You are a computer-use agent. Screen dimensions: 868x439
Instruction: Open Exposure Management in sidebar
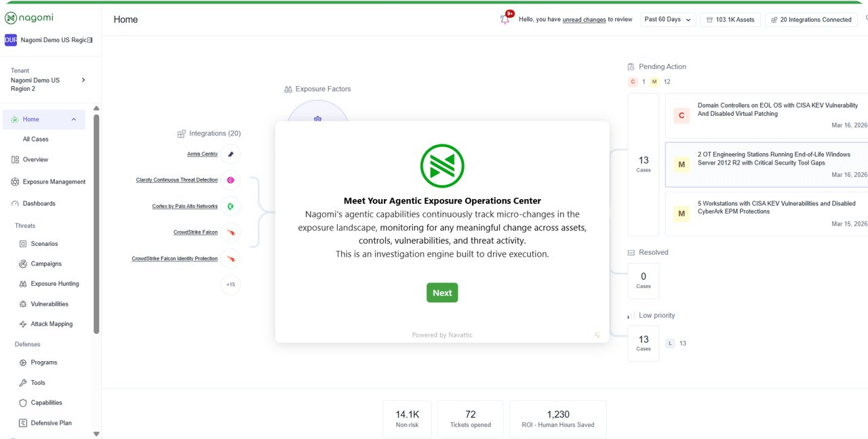tap(54, 182)
